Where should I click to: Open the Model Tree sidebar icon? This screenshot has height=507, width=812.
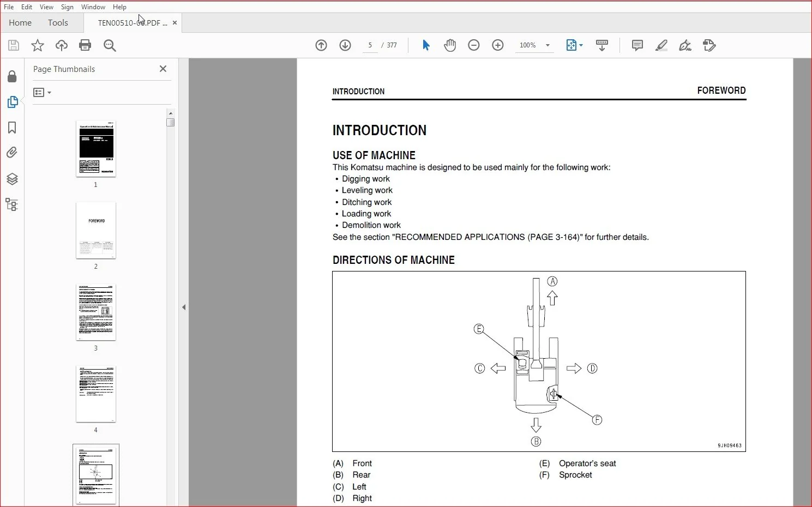[12, 204]
